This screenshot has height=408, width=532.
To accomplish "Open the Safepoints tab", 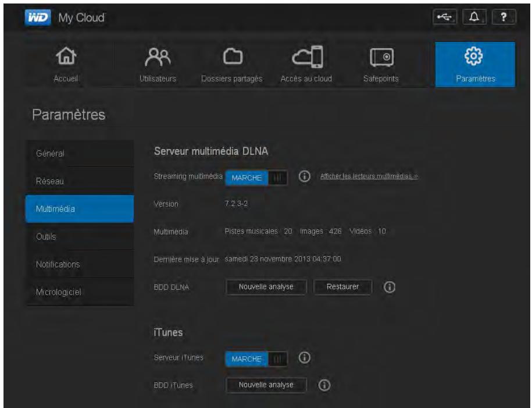I will [381, 65].
